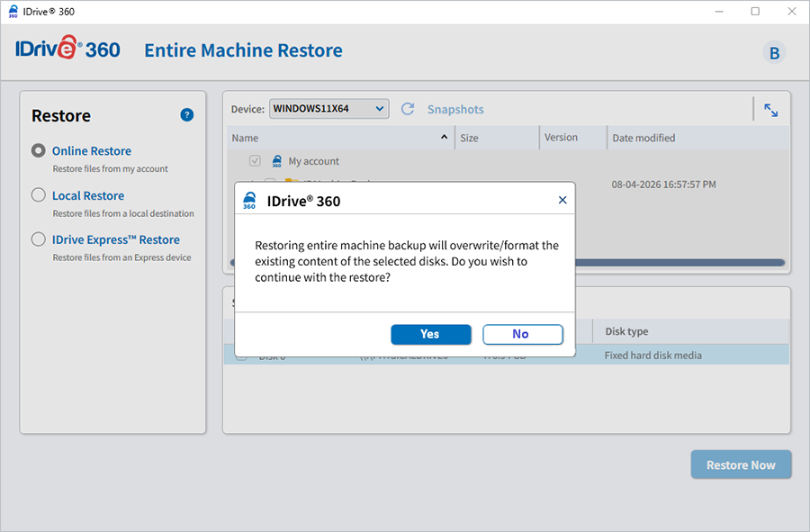This screenshot has height=532, width=810.
Task: Click the IDrive app icon in title bar
Action: (13, 12)
